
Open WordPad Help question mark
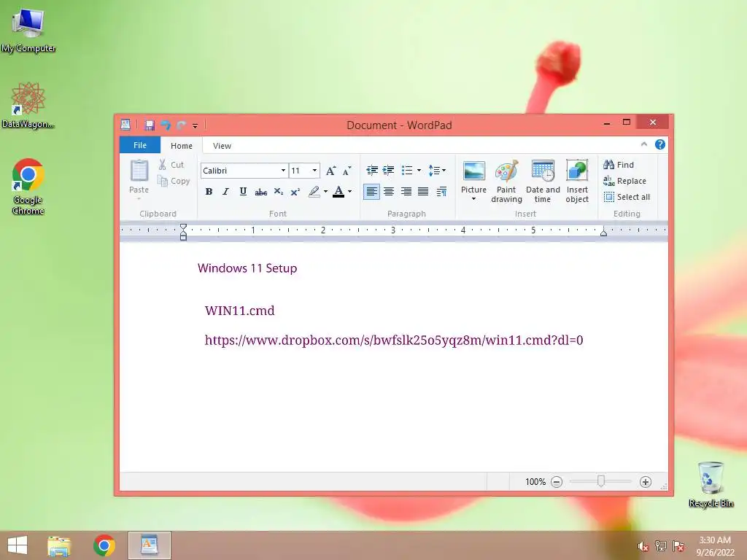pyautogui.click(x=659, y=144)
